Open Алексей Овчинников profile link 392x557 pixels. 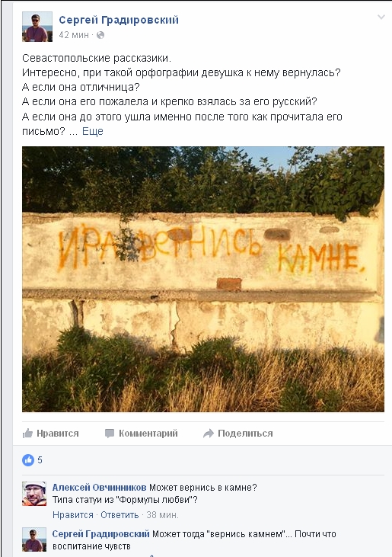99,488
